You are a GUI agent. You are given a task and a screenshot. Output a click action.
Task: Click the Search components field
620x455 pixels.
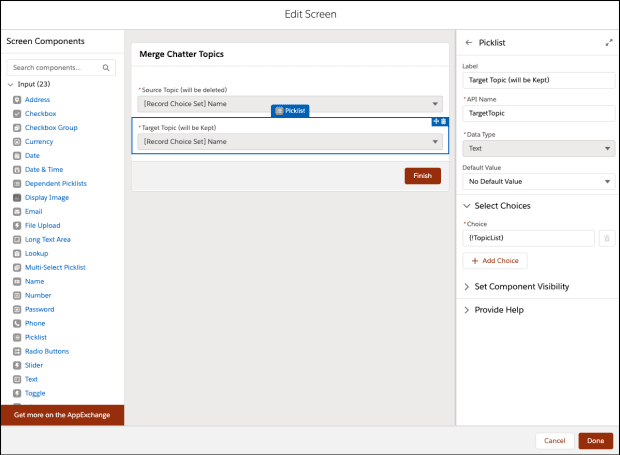[x=61, y=68]
